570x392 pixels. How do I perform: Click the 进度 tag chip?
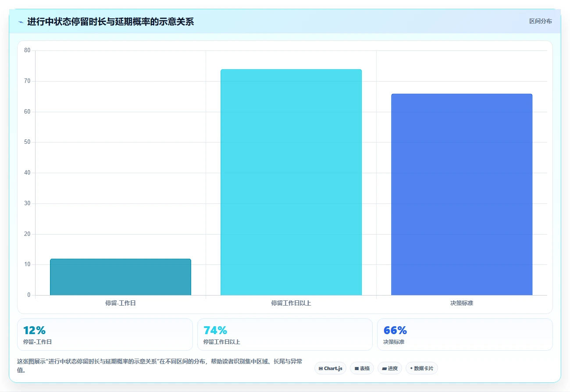click(x=390, y=368)
